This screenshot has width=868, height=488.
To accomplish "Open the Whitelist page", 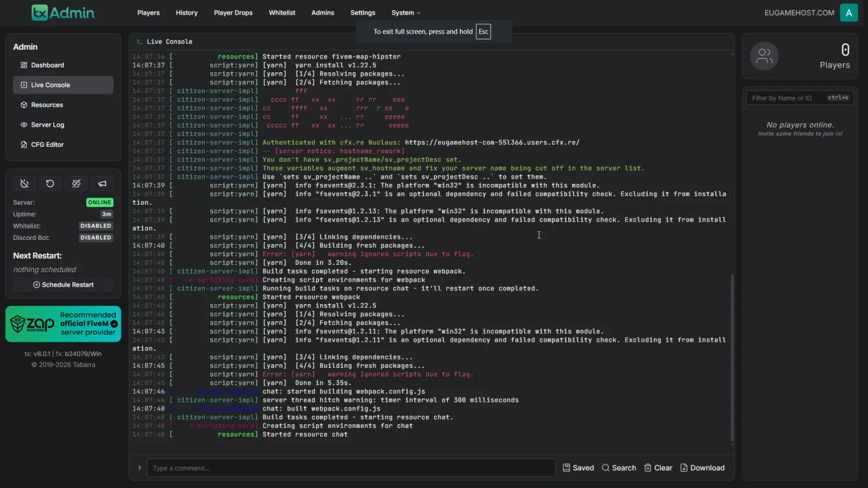I will point(282,13).
